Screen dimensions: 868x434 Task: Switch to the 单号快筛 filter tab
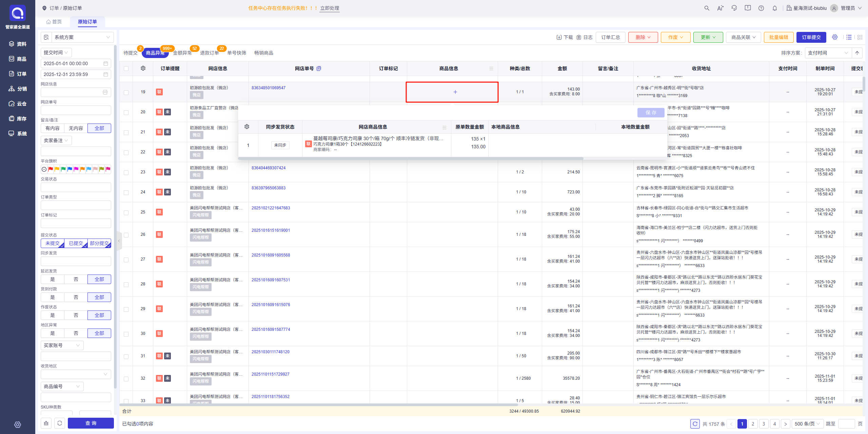[237, 53]
